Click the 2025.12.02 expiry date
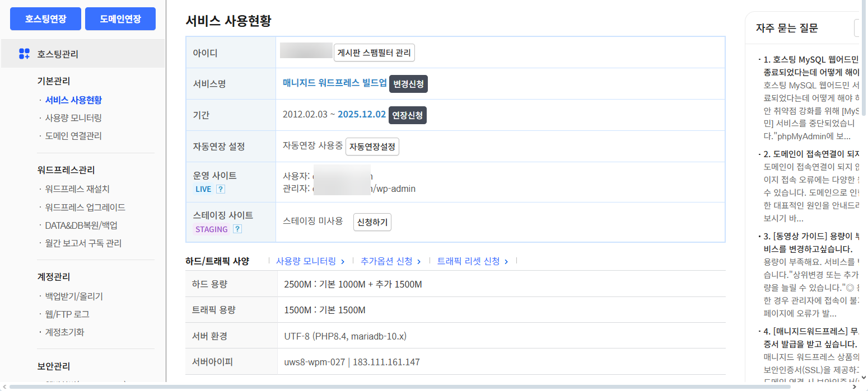The height and width of the screenshot is (391, 868). click(362, 115)
